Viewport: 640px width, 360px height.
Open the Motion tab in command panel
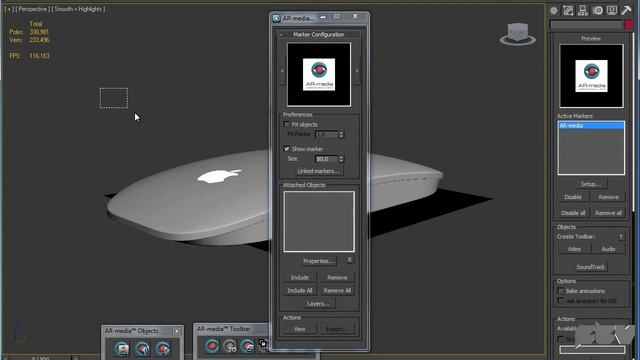[x=598, y=11]
